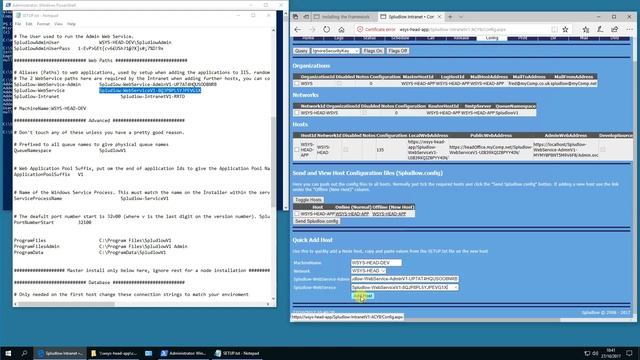Expand tab previews chevron in Edge

(461, 17)
